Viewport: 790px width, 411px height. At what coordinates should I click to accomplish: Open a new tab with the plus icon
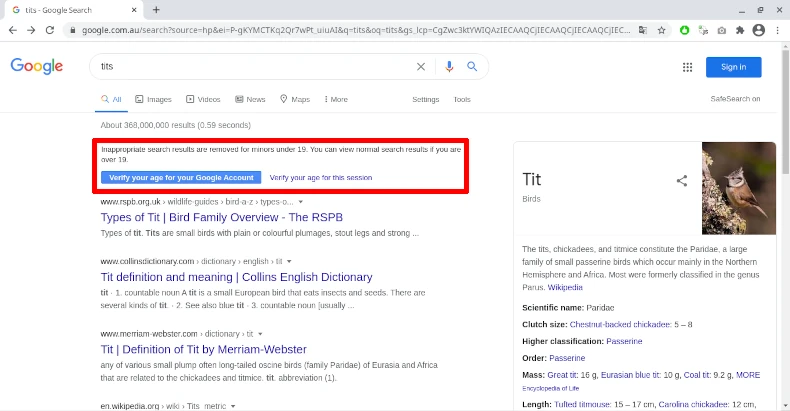click(x=156, y=10)
